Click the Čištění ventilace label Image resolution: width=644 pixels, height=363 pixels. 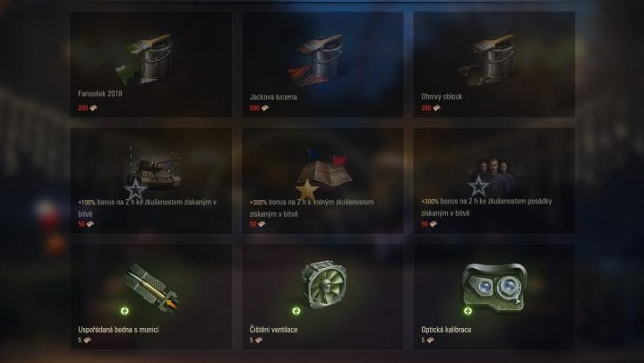tap(273, 329)
